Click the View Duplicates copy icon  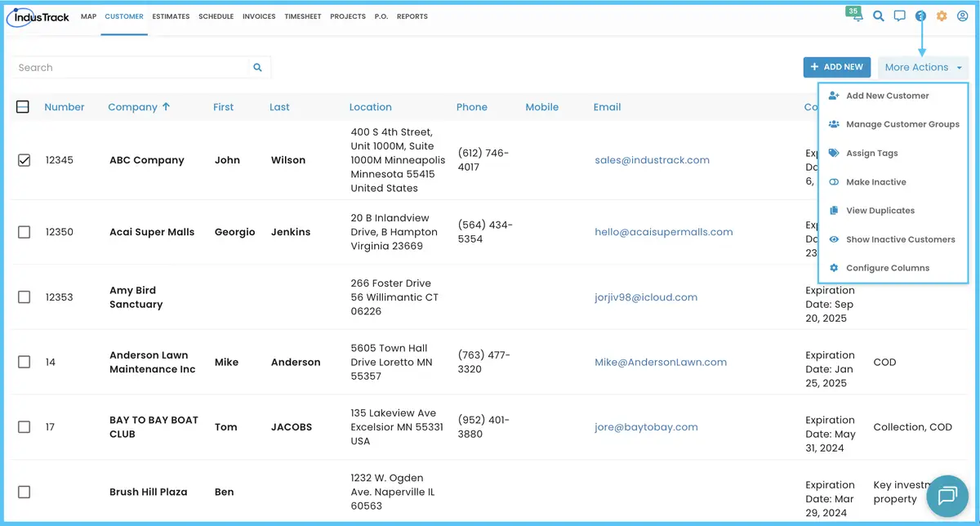(834, 211)
